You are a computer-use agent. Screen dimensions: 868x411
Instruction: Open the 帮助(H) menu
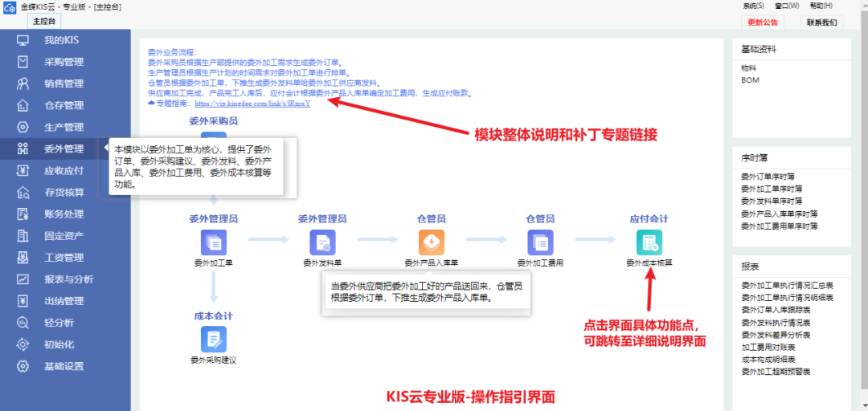point(821,6)
